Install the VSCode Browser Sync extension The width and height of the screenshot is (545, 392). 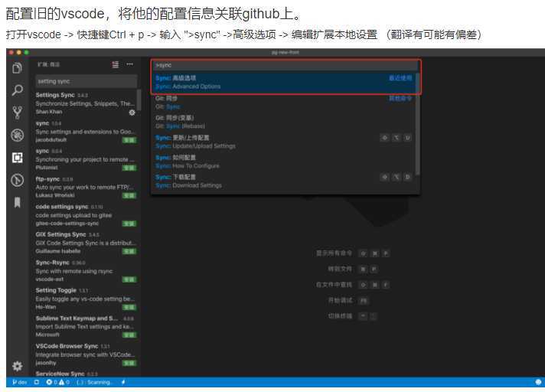[x=129, y=363]
